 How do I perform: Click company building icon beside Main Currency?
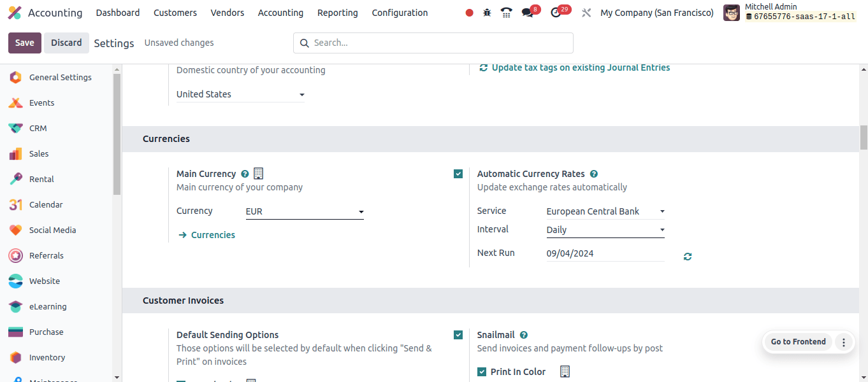259,173
